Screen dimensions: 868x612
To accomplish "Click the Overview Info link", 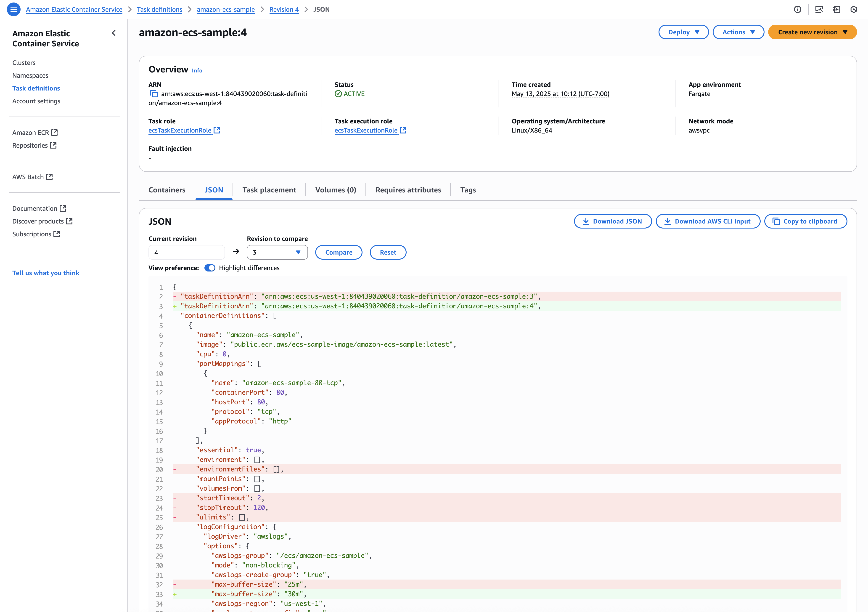I will coord(197,70).
